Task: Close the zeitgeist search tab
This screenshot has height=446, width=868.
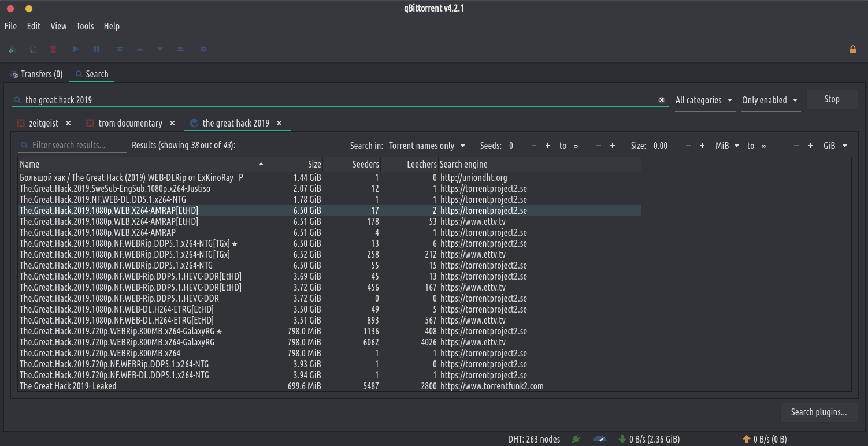Action: pyautogui.click(x=68, y=123)
